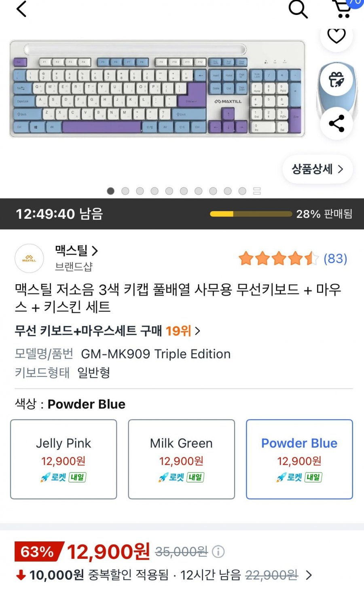
Task: Tap the share icon
Action: pyautogui.click(x=336, y=123)
